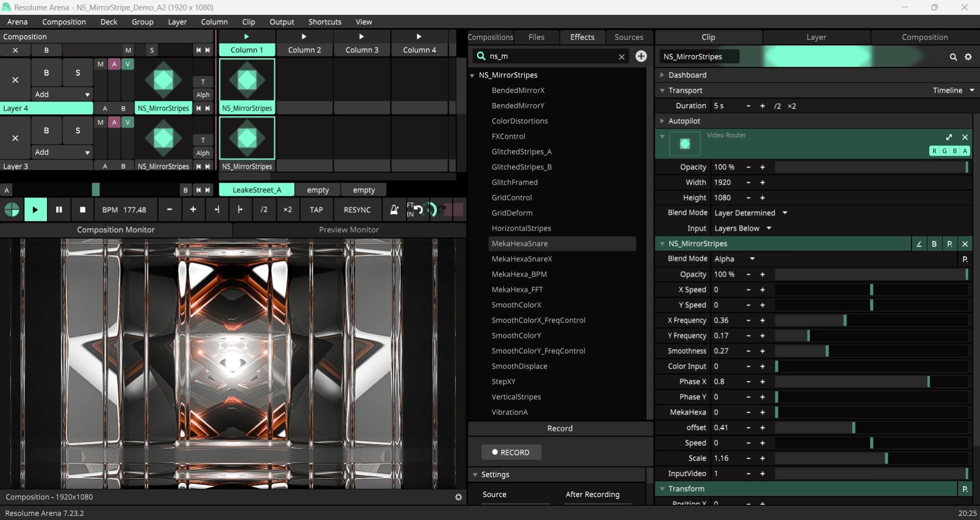This screenshot has height=520, width=980.
Task: Click the play button in transport bar
Action: coord(35,210)
